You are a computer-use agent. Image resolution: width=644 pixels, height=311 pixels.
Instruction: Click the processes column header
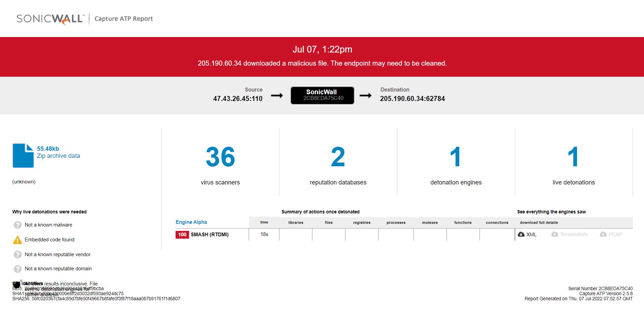[396, 222]
